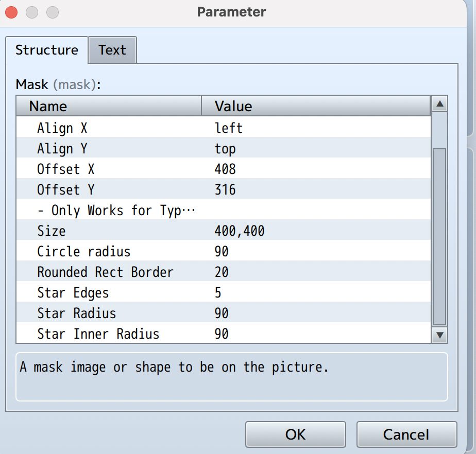Click the vertical scrollbar thumb
The image size is (476, 454).
click(x=439, y=237)
